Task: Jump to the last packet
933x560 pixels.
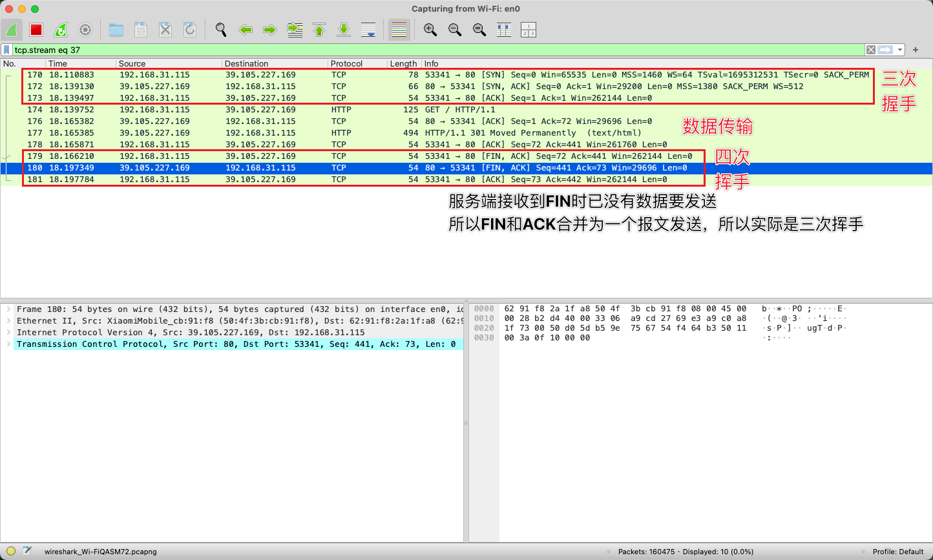Action: pyautogui.click(x=344, y=30)
